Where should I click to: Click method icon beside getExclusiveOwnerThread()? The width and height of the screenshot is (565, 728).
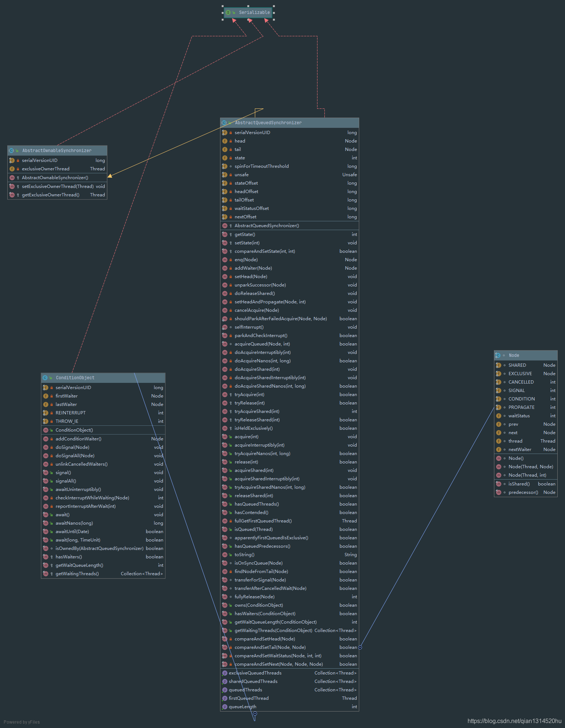(12, 195)
